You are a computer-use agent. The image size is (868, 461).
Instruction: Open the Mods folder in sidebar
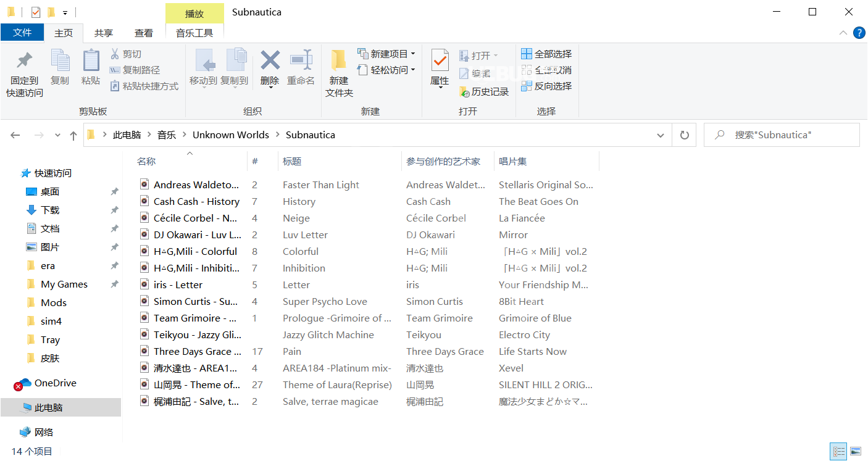(54, 303)
